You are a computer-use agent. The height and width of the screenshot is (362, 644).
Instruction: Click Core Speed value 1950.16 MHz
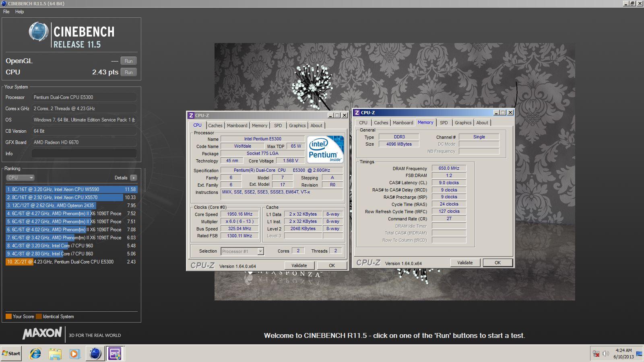point(240,214)
